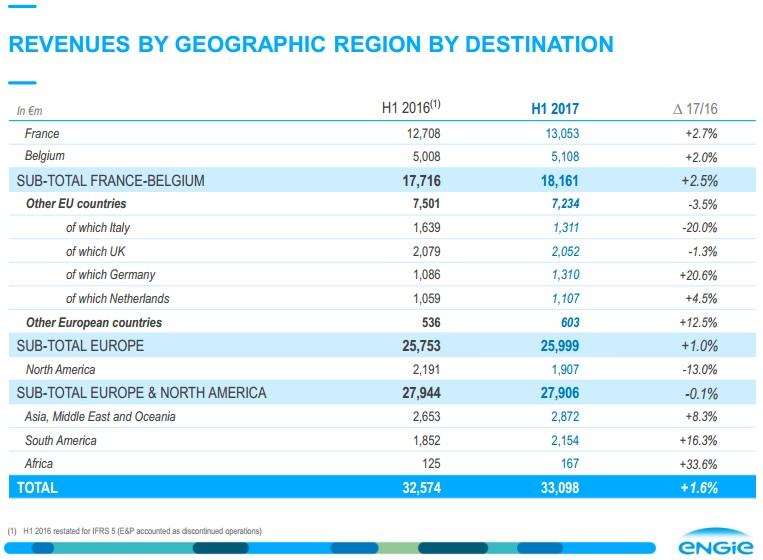Select the 'Africa' row label
The width and height of the screenshot is (763, 560).
click(x=39, y=463)
